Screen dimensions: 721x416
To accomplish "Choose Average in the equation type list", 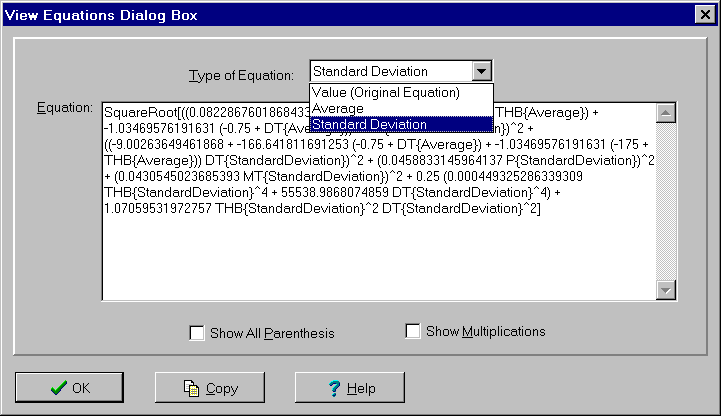I will [338, 108].
